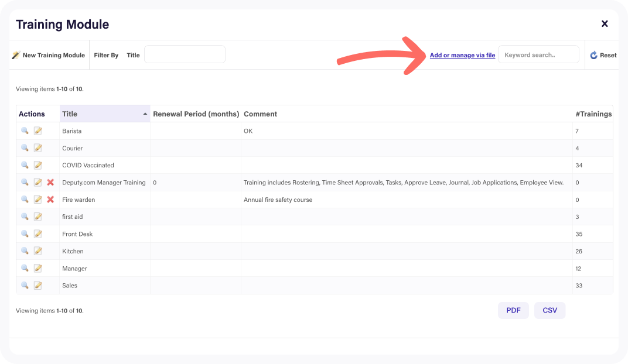Edit the Barista training module
Screen dimensions: 628x364
[38, 131]
